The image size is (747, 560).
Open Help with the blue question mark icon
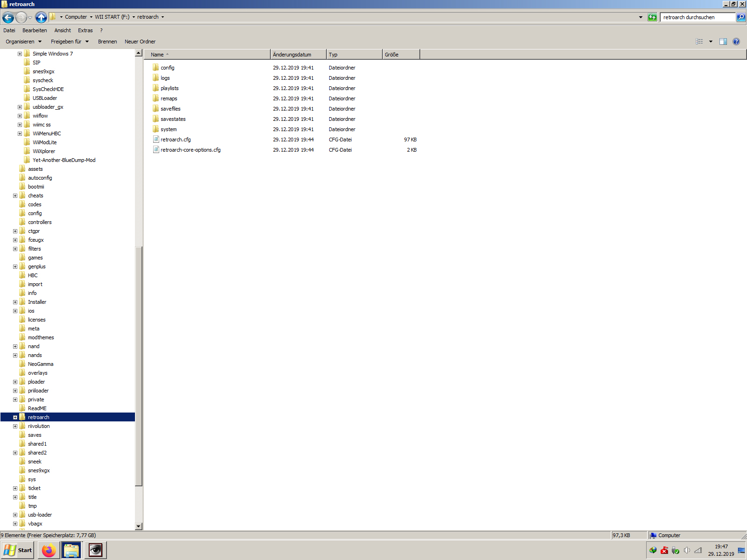736,42
